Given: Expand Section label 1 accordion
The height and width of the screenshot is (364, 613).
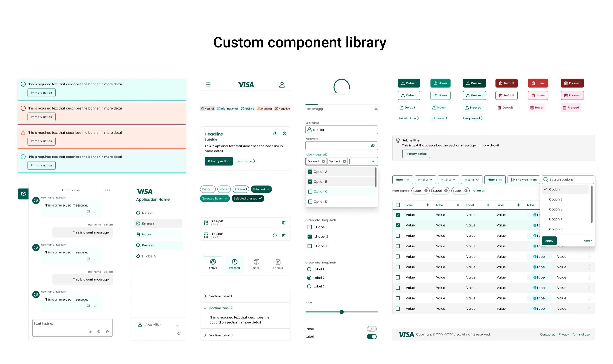Looking at the screenshot, I should pos(245,296).
